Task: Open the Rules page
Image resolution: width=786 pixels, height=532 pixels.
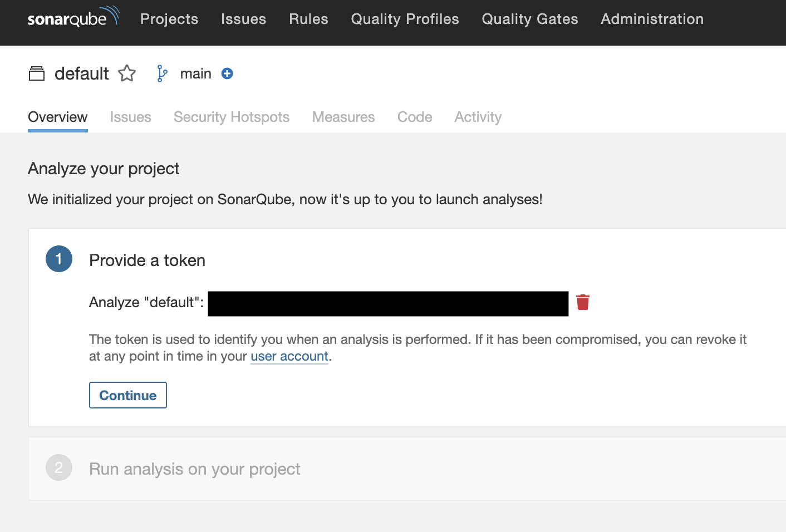Action: tap(308, 19)
